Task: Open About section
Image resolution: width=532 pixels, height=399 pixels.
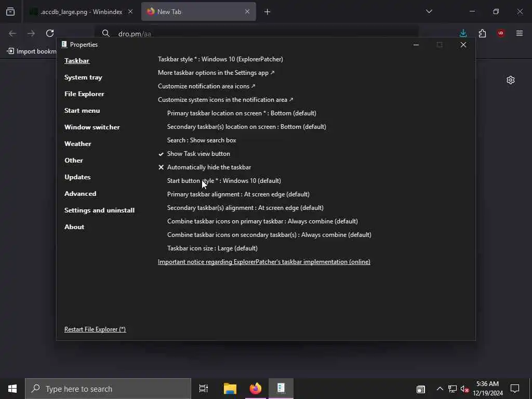Action: pos(74,227)
